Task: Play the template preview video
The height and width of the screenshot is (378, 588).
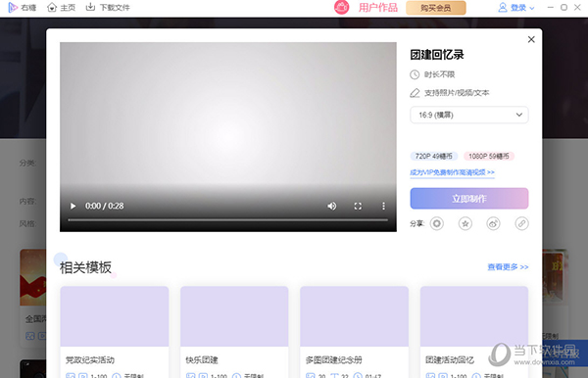Action: (x=73, y=206)
